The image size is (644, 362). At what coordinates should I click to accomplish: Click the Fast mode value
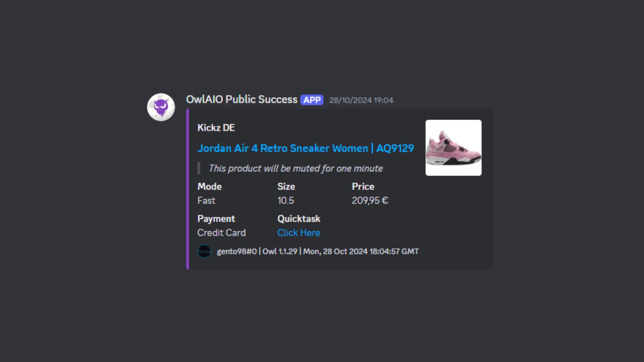point(206,200)
